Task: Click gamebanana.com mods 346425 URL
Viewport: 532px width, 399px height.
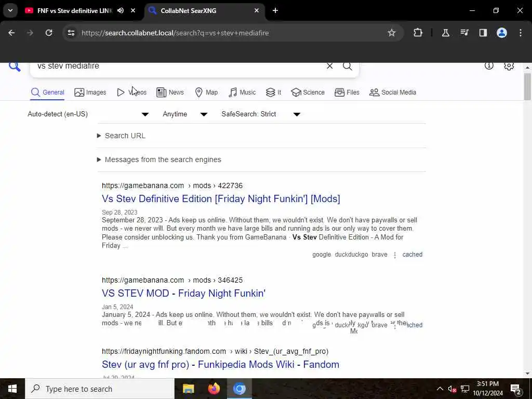Action: click(x=172, y=280)
